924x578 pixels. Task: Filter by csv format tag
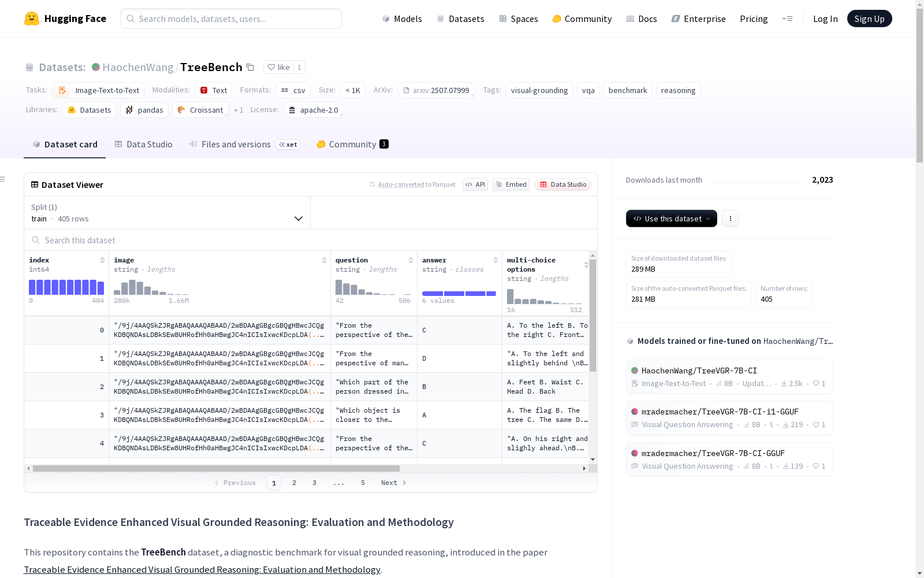[293, 90]
